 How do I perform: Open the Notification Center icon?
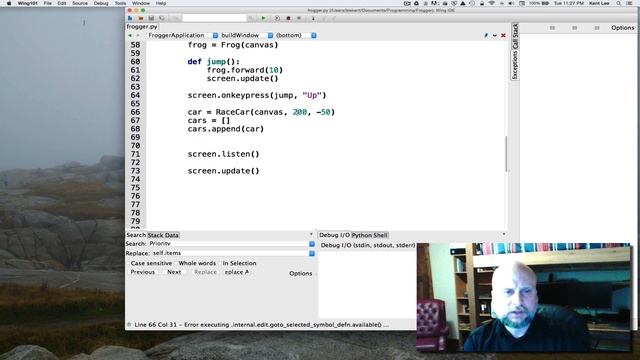point(629,3)
